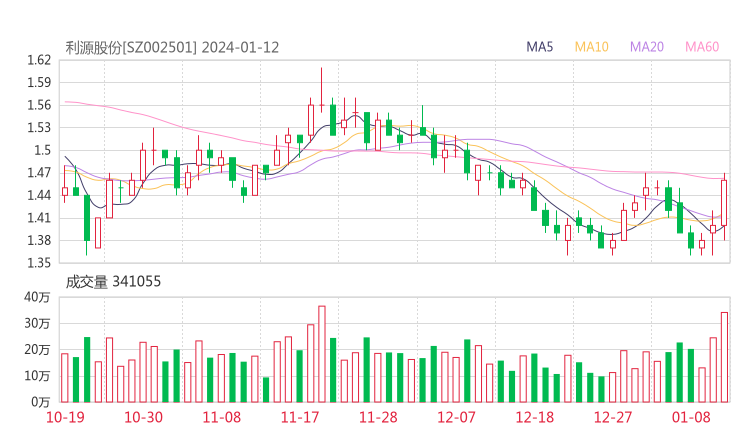The width and height of the screenshot is (740, 440).
Task: Click the 20万 volume axis label
Action: 37,350
